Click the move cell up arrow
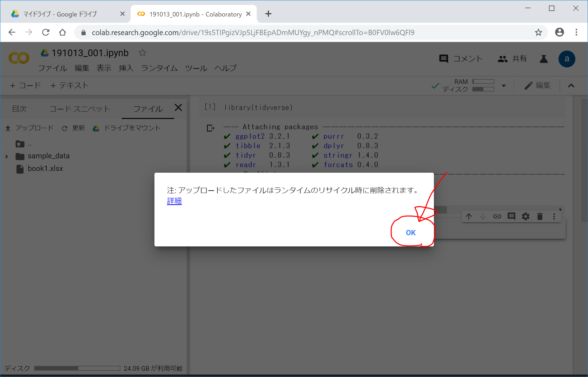 (469, 217)
